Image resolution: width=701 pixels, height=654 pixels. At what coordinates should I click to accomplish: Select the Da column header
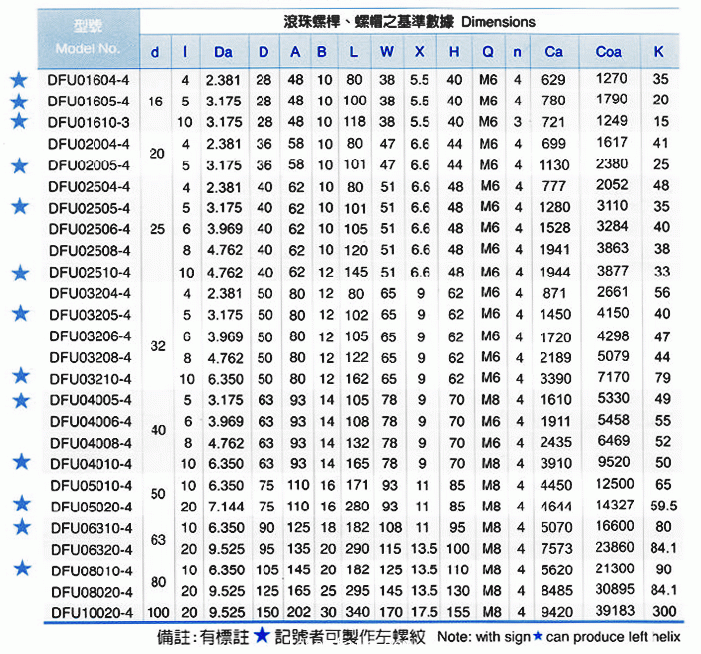coord(223,52)
